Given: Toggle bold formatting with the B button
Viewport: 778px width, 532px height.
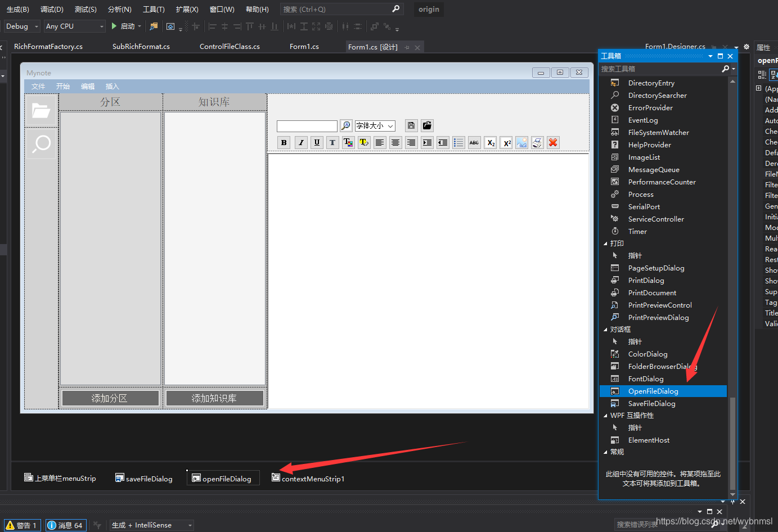Looking at the screenshot, I should [x=284, y=142].
